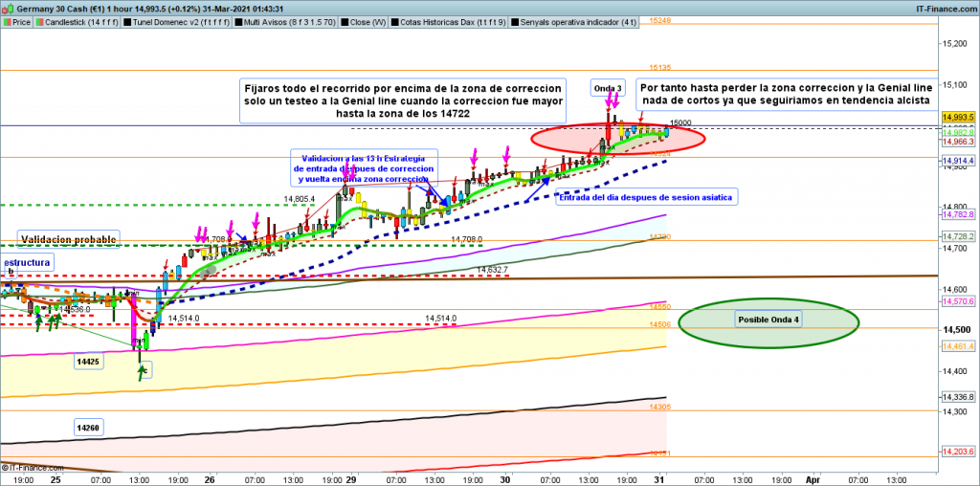Click the Price red-green color icon
The image size is (980, 486).
(8, 20)
